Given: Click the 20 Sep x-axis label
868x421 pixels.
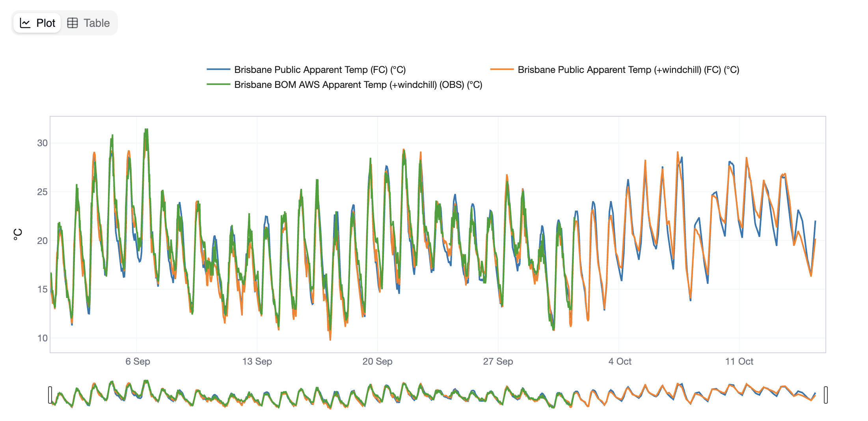Looking at the screenshot, I should pos(378,361).
